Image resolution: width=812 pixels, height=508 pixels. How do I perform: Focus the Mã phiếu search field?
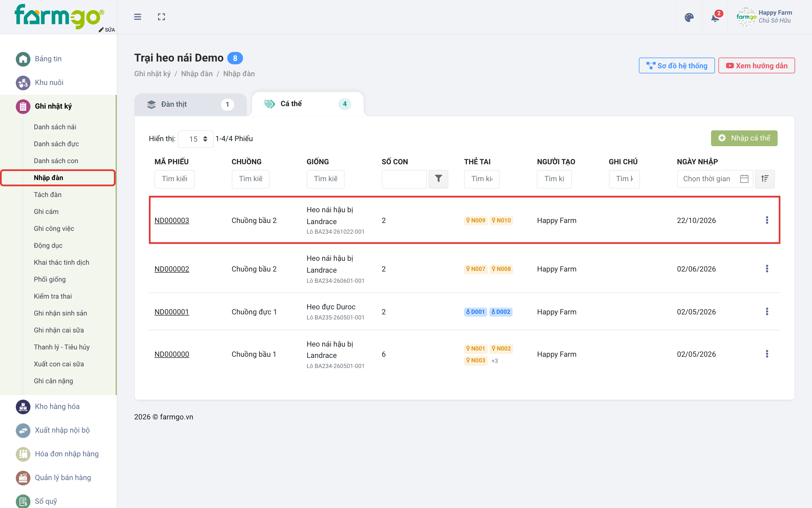[174, 179]
